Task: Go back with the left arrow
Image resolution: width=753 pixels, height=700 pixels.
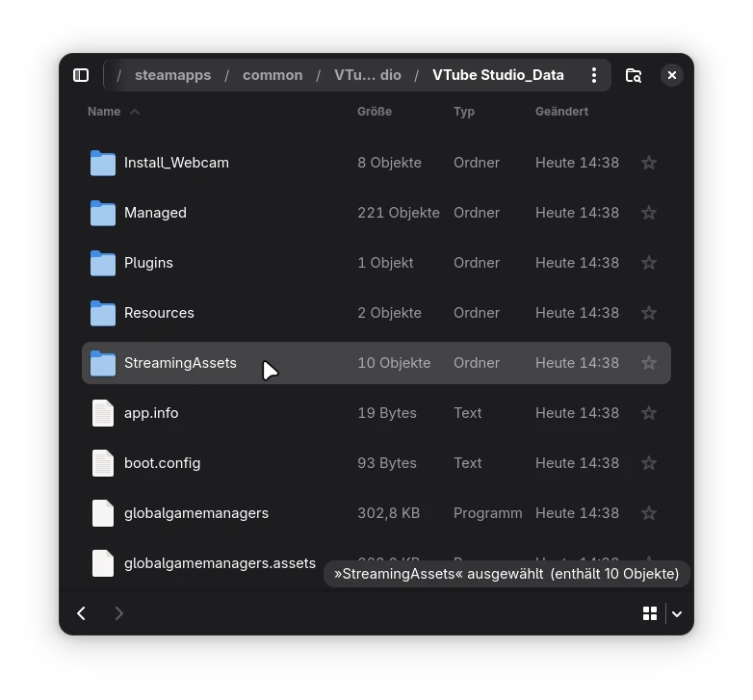Action: point(81,613)
